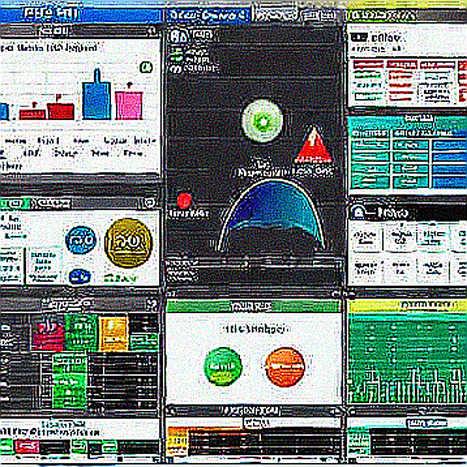The image size is (467, 467).
Task: Click the red warning triangle icon
Action: (x=313, y=145)
